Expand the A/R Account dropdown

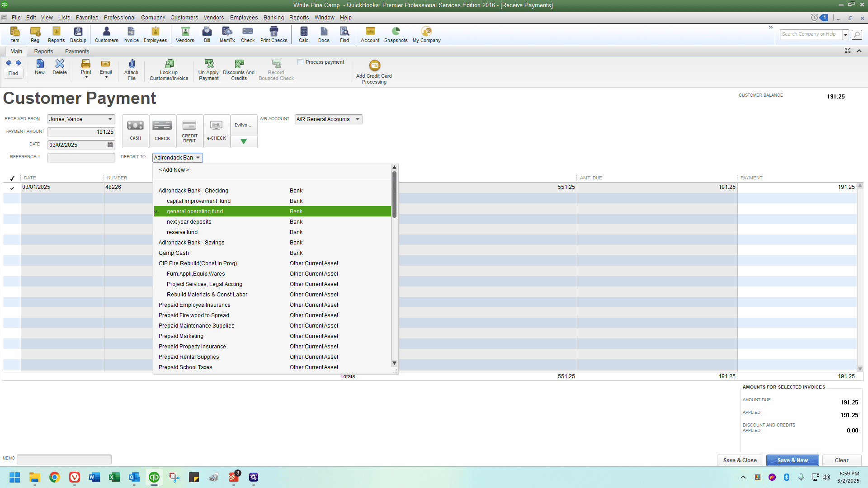[x=358, y=119]
